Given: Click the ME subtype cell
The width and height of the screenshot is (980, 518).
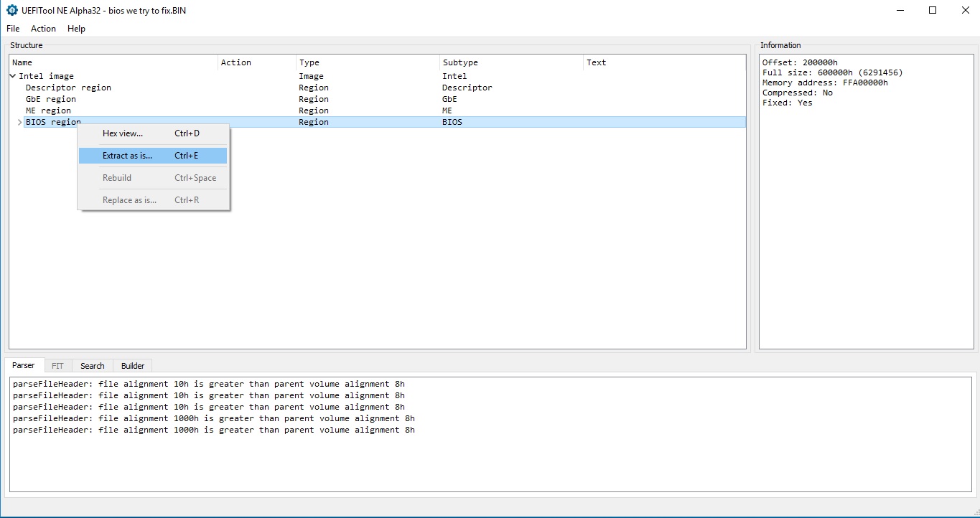Looking at the screenshot, I should [x=447, y=110].
